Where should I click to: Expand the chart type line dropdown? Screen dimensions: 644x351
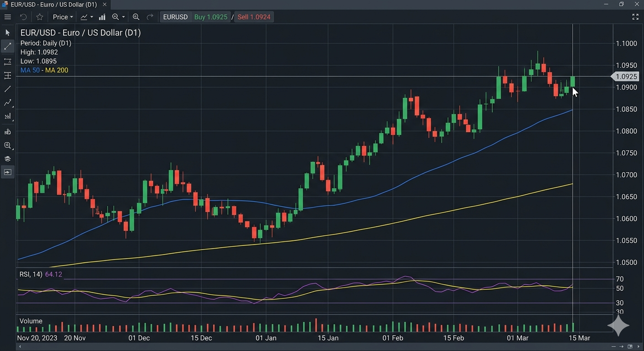click(91, 17)
